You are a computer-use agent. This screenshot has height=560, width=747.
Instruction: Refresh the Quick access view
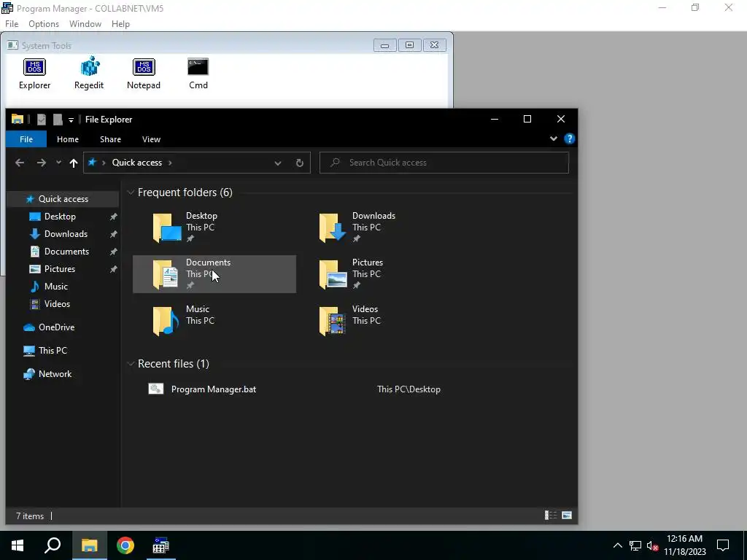pos(300,163)
